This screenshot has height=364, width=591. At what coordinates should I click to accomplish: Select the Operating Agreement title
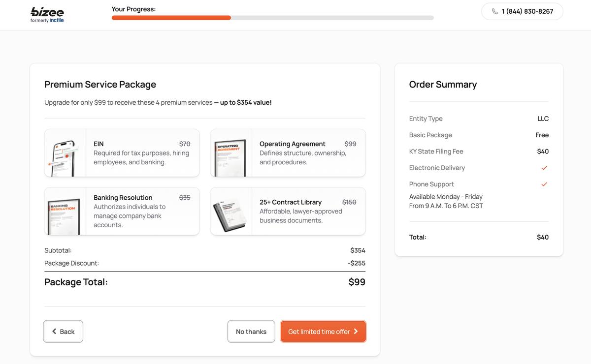[293, 144]
